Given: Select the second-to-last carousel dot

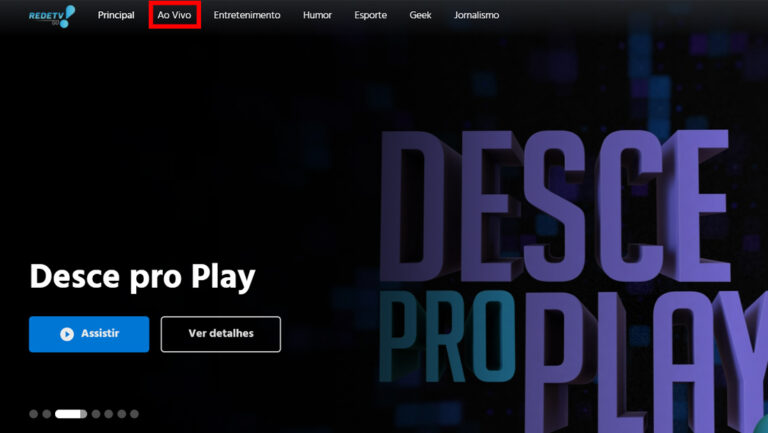Looking at the screenshot, I should tap(121, 414).
